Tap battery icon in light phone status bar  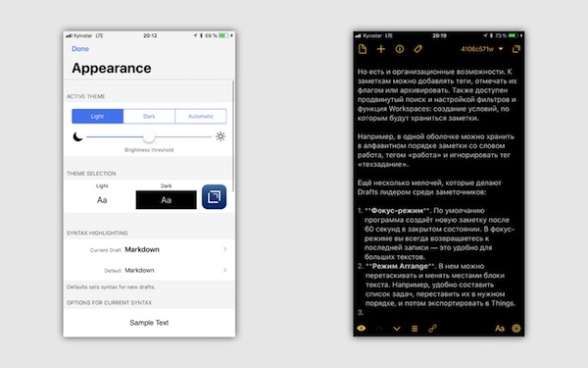223,35
